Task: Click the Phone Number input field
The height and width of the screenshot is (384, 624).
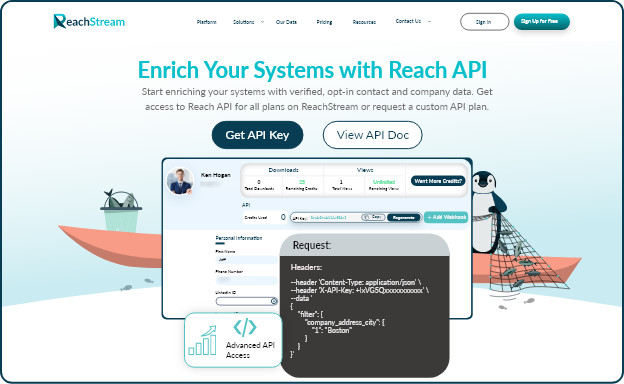Action: [x=246, y=280]
